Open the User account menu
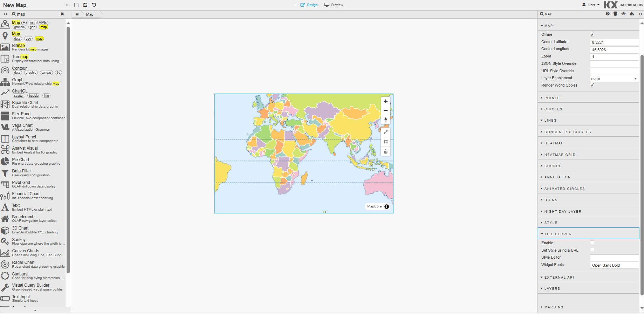Viewport: 644px width, 314px height. [591, 5]
